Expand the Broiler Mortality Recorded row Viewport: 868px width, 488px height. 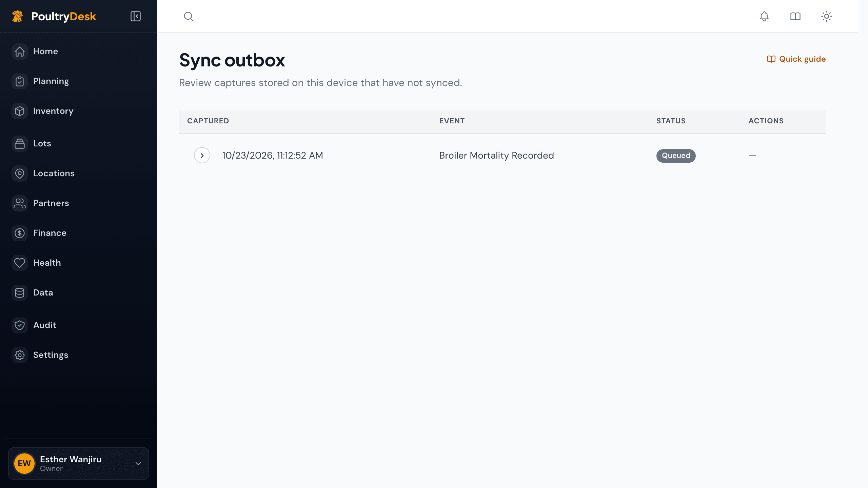point(202,156)
